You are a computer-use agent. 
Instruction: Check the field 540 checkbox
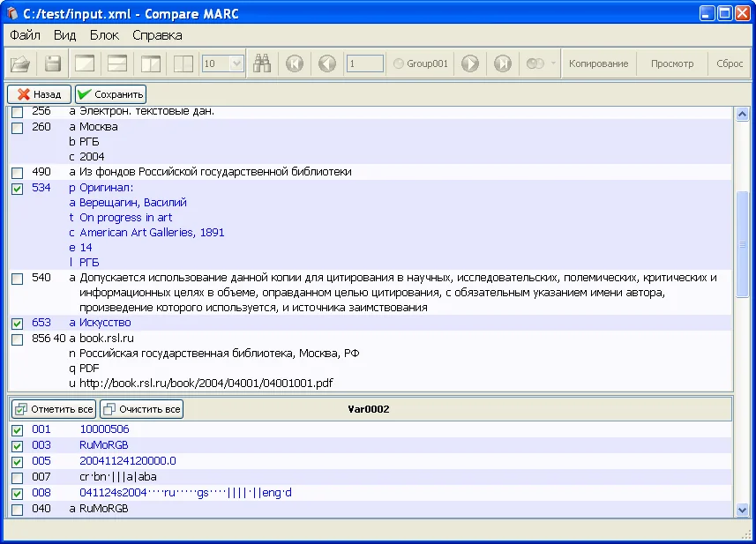(x=18, y=279)
